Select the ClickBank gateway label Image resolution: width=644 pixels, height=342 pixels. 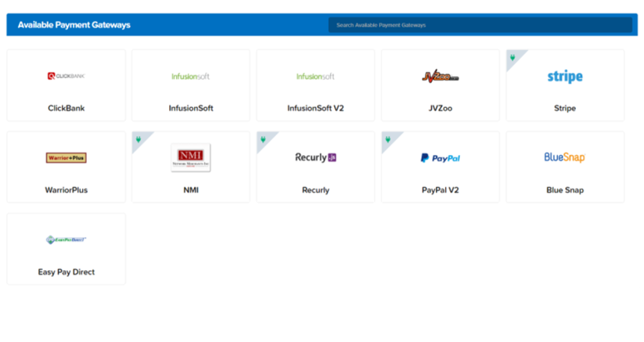tap(67, 108)
